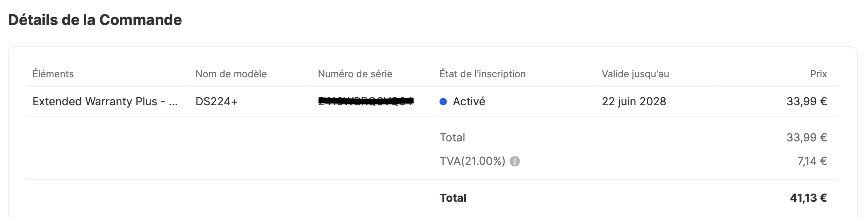868x218 pixels.
Task: Click the 33,99 € item price
Action: (x=807, y=101)
